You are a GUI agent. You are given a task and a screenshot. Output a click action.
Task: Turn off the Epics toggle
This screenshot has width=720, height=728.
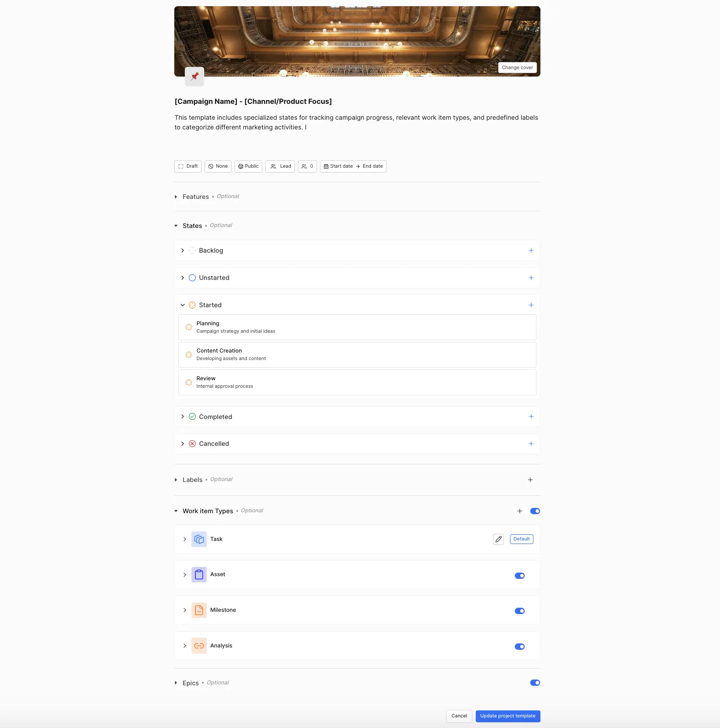click(535, 683)
